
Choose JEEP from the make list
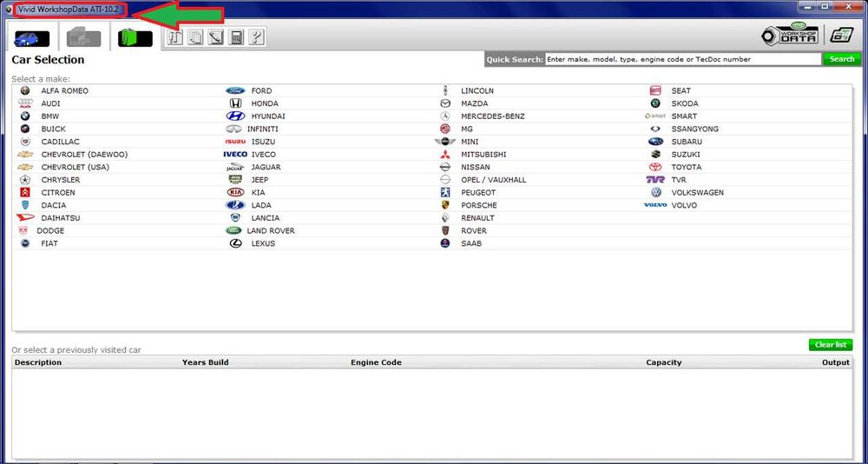260,180
